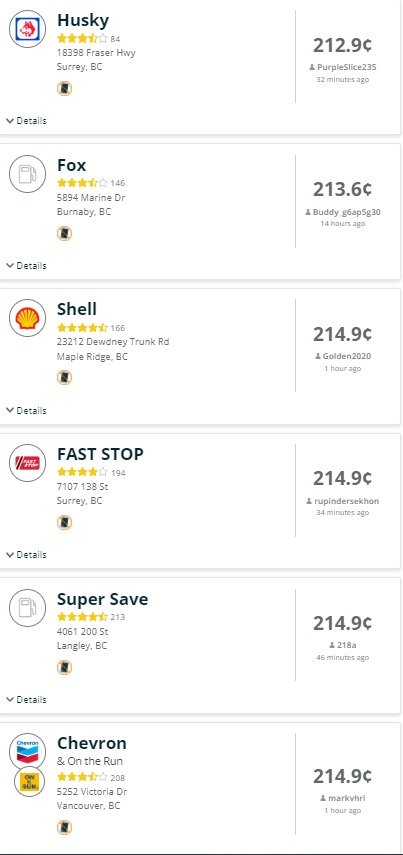Expand Details for the Super Save station
The height and width of the screenshot is (855, 403).
[x=26, y=700]
